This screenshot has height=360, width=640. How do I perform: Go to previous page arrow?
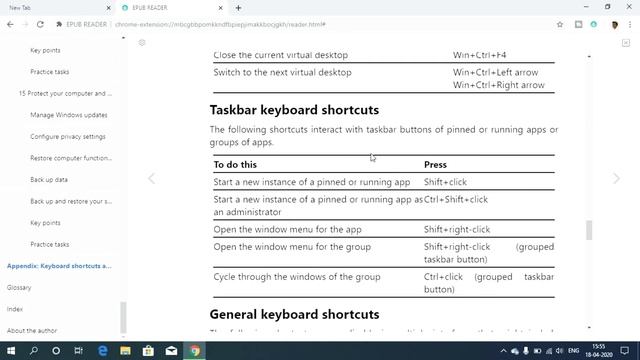coord(151,178)
